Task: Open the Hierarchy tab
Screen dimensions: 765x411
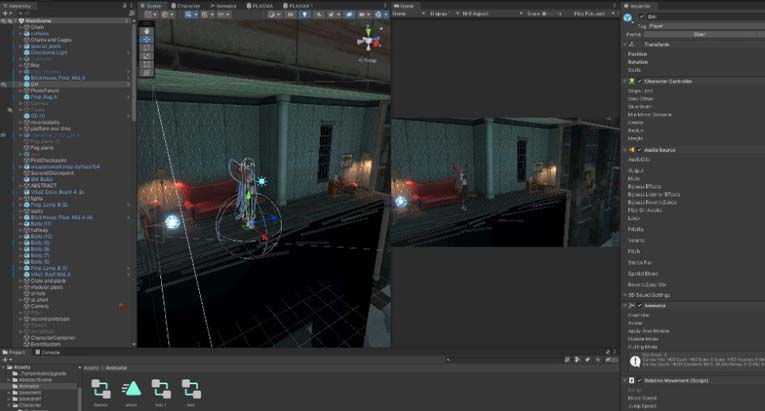Action: [x=18, y=6]
